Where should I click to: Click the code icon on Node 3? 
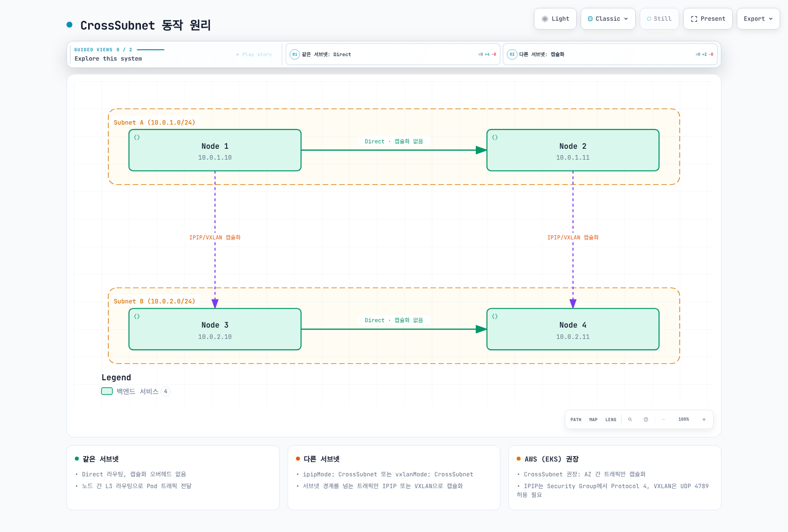tap(137, 317)
